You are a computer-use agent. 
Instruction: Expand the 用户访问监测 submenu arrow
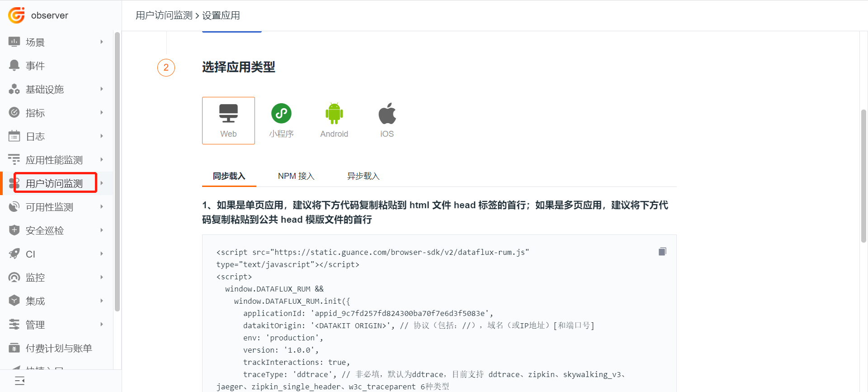tap(102, 183)
